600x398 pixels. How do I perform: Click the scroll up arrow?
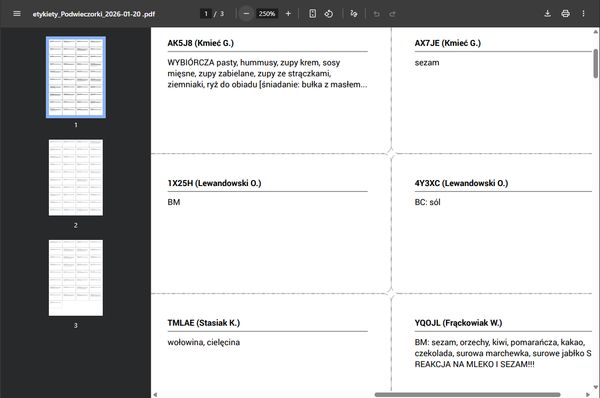coord(596,31)
